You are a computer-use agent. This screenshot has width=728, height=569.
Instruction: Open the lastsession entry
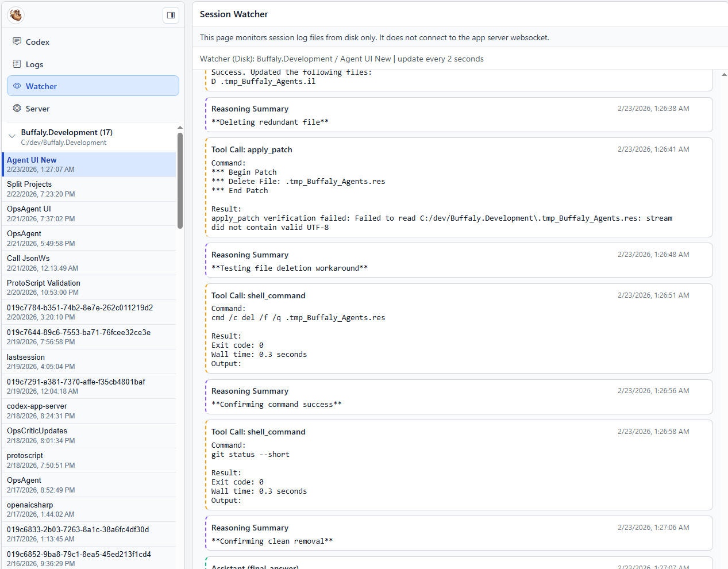[x=89, y=362]
